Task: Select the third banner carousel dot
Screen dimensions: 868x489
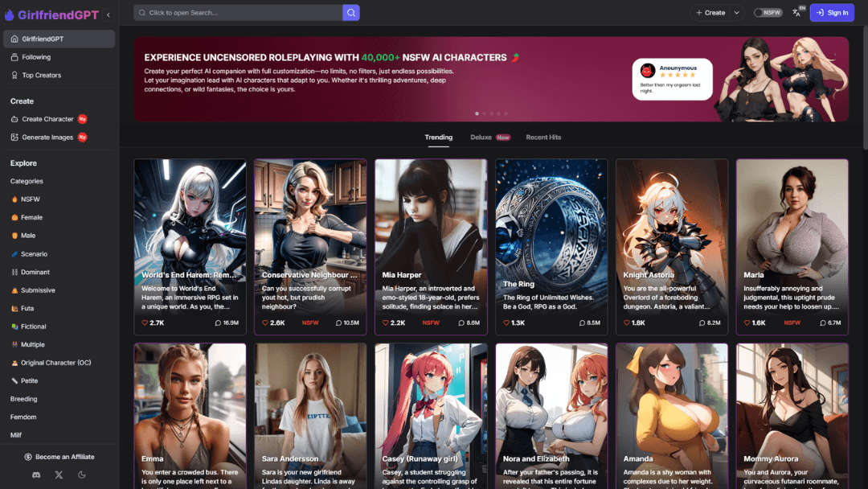Action: click(x=491, y=113)
